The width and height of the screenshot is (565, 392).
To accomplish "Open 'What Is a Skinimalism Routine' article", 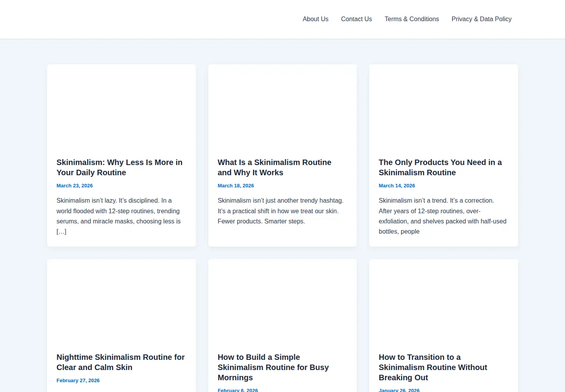I will (274, 167).
